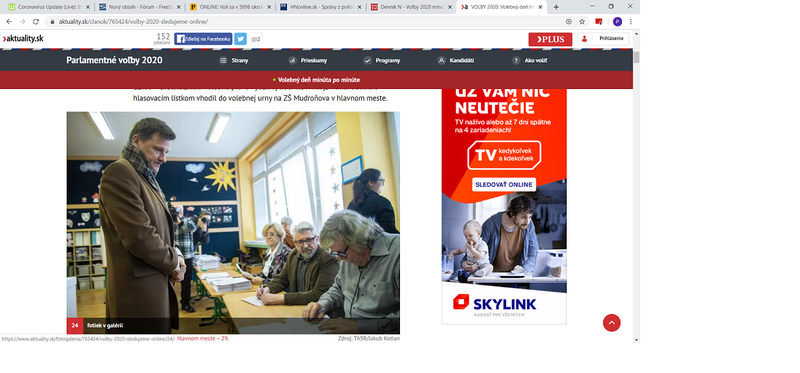
Task: Switch to the ONLINE: Volí sa tab
Action: click(x=231, y=7)
